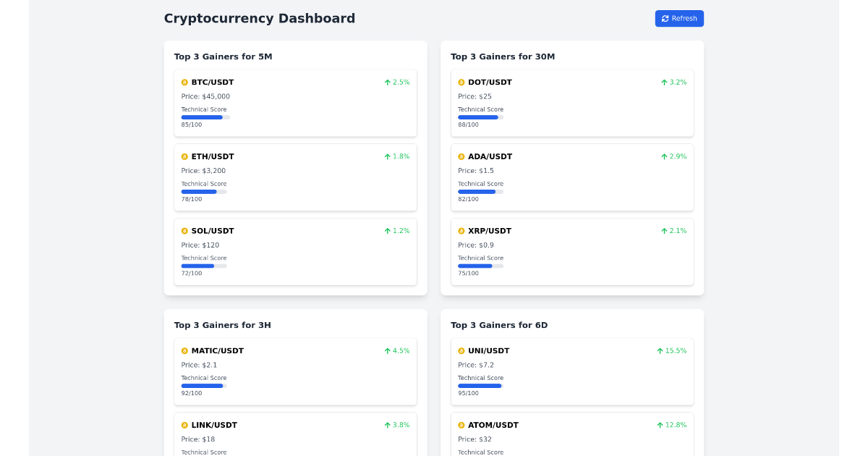This screenshot has height=456, width=868.
Task: Open the BTC/USDT pair entry
Action: [x=295, y=103]
